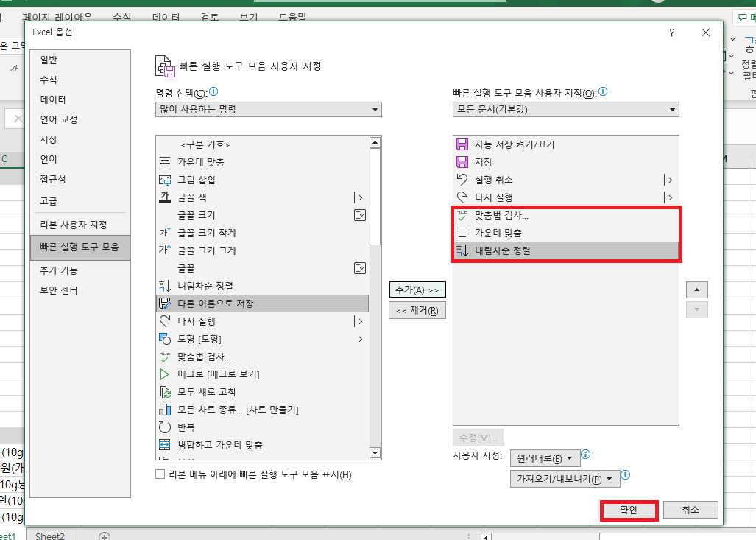Click the 글꼴 크기 combo box indicator
The height and width of the screenshot is (540, 756).
[360, 215]
